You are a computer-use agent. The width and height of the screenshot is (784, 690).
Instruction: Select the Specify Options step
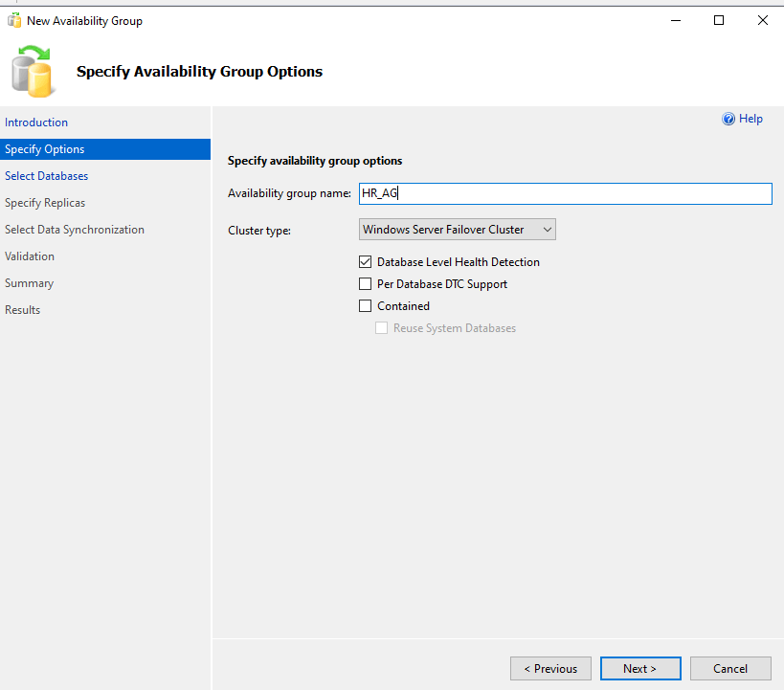pos(45,149)
